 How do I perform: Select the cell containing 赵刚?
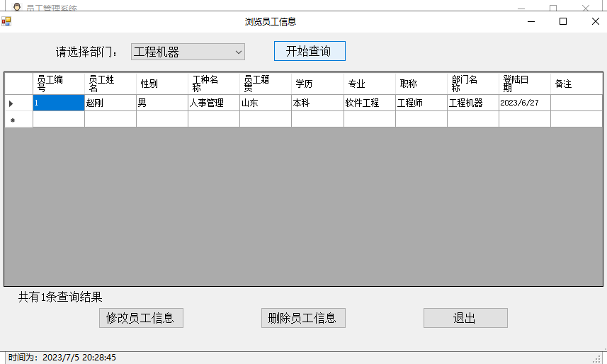click(110, 103)
